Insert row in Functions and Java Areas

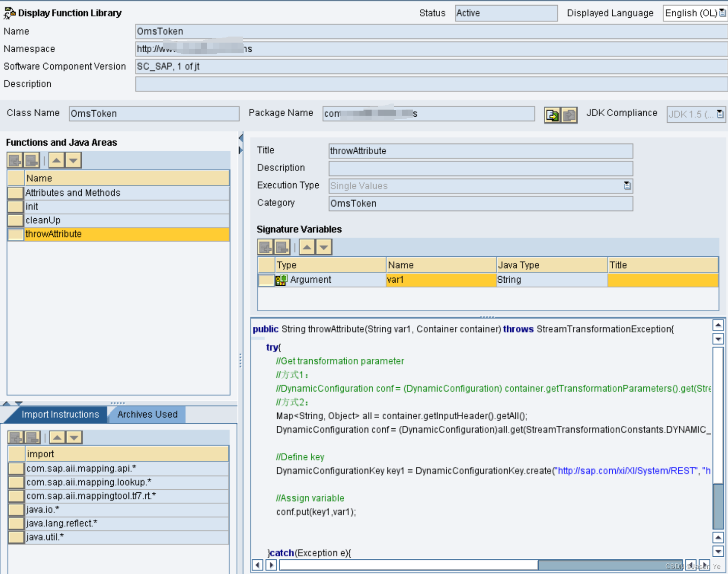click(15, 161)
